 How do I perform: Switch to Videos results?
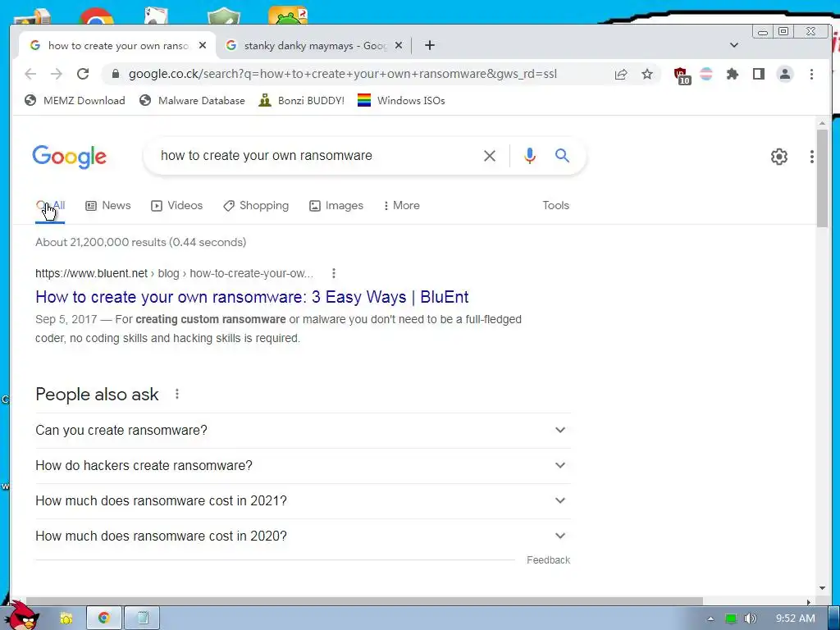coord(177,206)
